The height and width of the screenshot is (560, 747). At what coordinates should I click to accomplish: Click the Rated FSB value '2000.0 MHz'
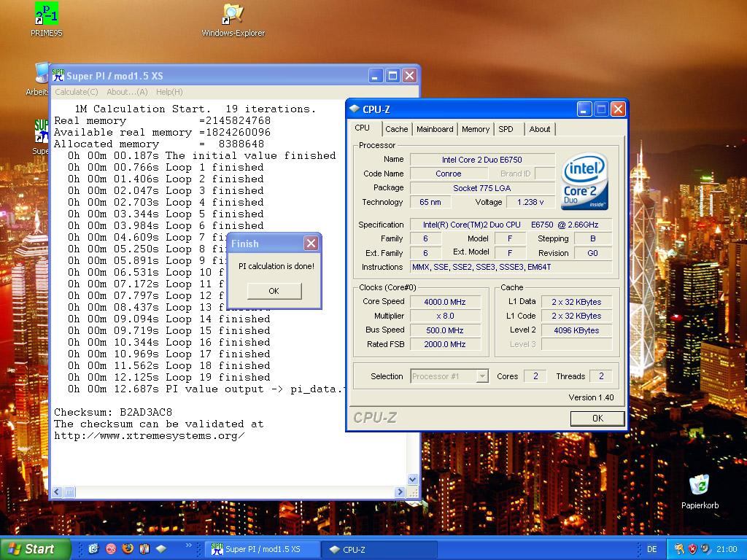pyautogui.click(x=445, y=344)
